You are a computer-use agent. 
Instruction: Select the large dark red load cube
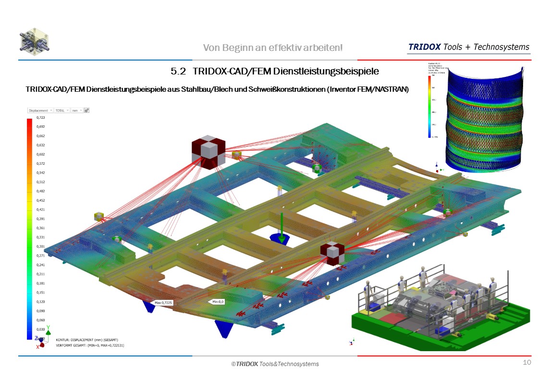208,153
